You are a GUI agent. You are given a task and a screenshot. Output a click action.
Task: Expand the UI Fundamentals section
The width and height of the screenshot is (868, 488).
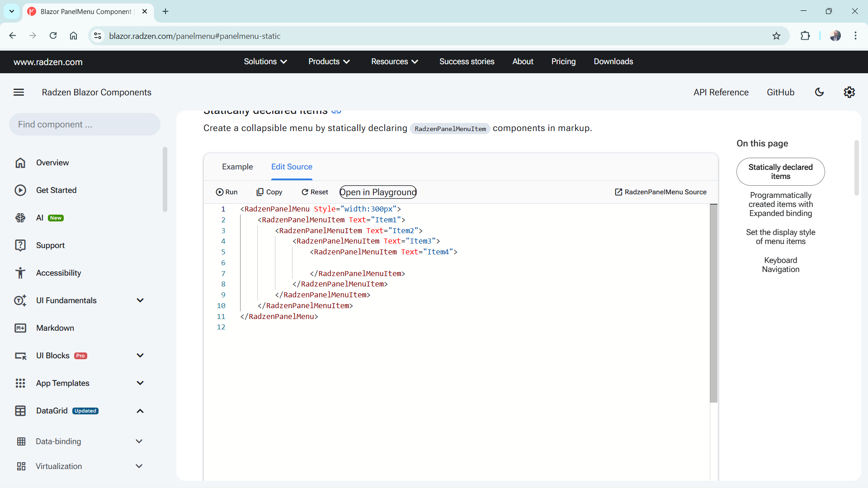(x=140, y=300)
